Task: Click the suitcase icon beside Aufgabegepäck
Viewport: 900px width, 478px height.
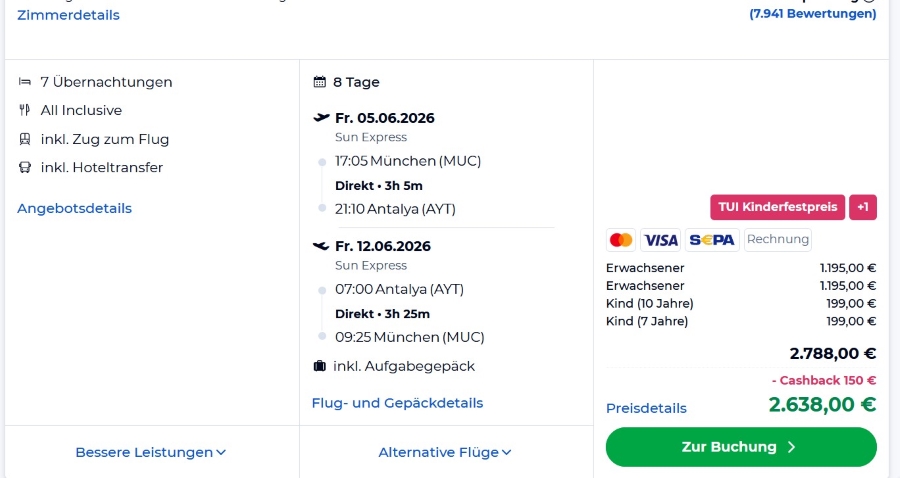Action: coord(320,366)
